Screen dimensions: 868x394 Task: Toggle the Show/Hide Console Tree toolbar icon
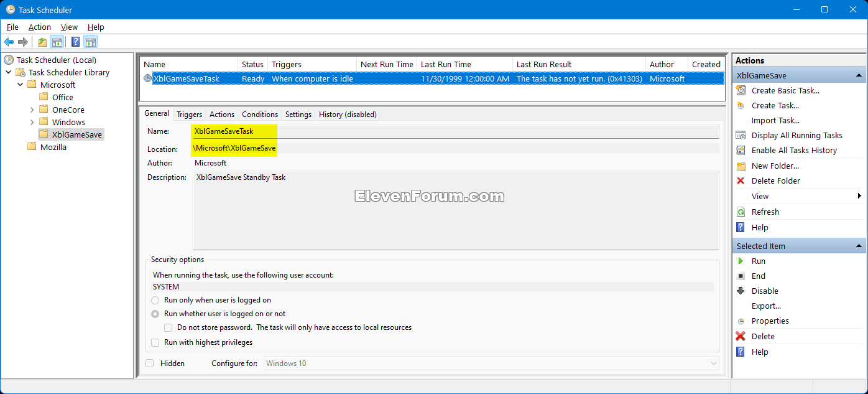[x=57, y=42]
